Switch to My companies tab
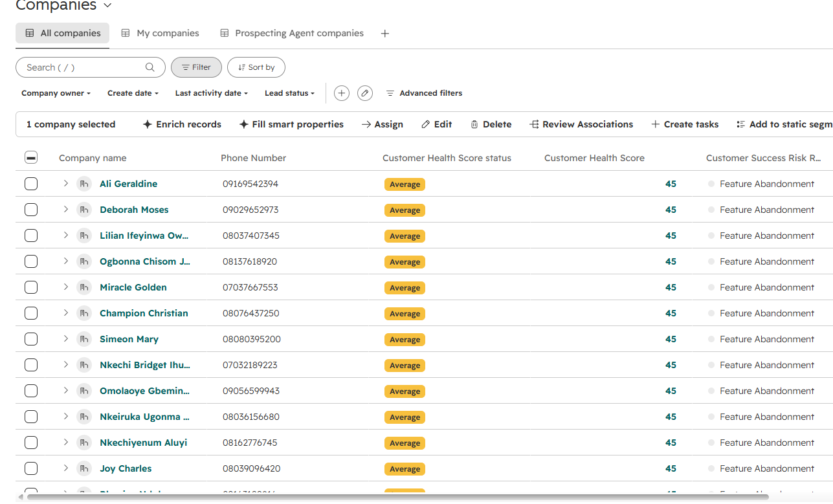The width and height of the screenshot is (833, 504). 161,33
